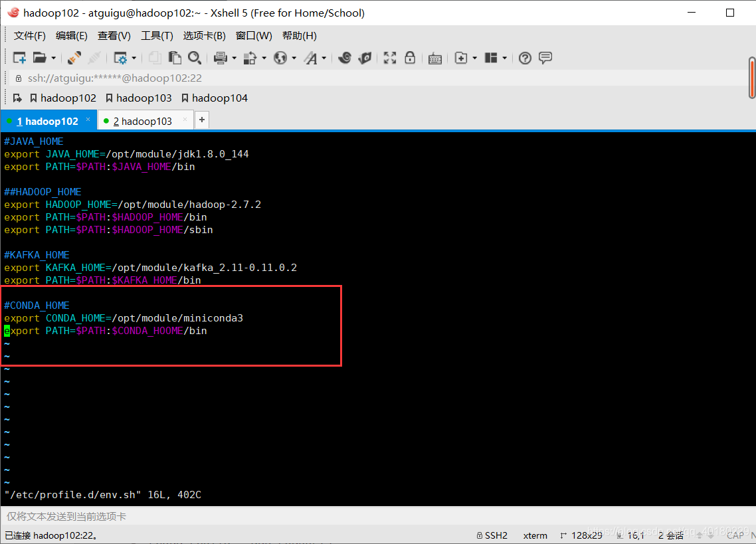Click the disconnect icon in toolbar
The height and width of the screenshot is (544, 756).
point(94,58)
